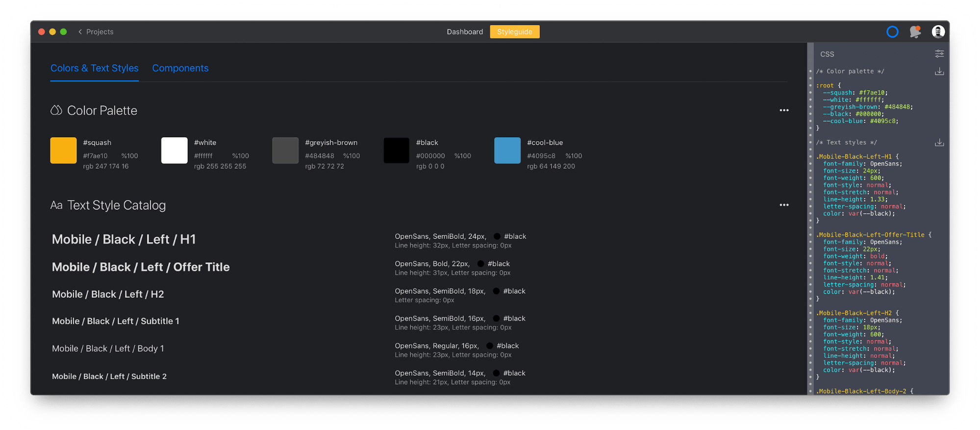Download the Text styles CSS
Image resolution: width=980 pixels, height=430 pixels.
pyautogui.click(x=939, y=143)
